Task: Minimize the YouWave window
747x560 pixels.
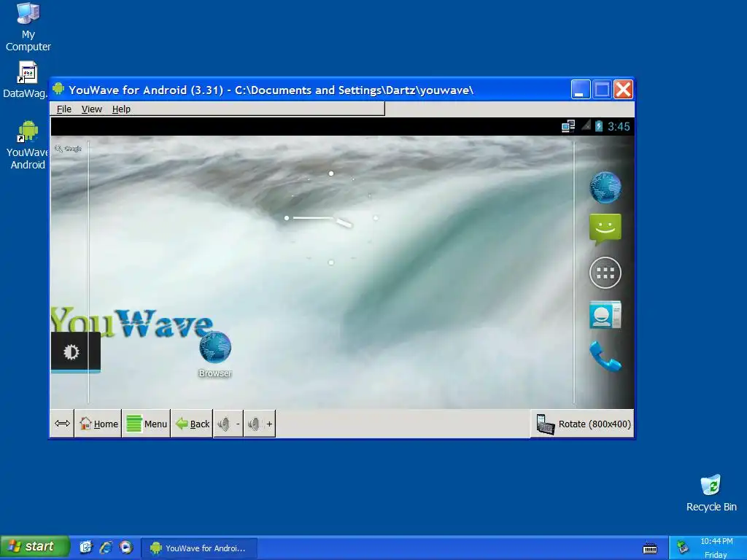Action: point(581,90)
